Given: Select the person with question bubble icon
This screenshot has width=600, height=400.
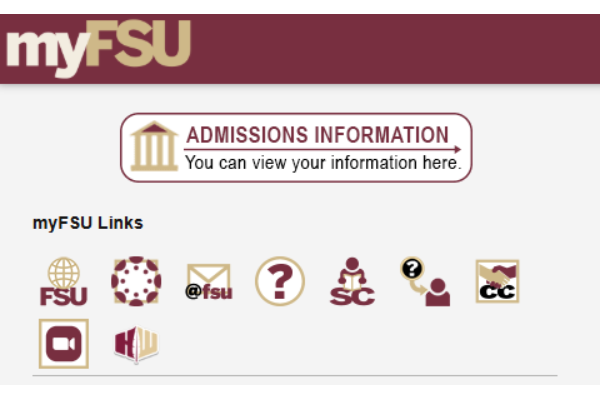Looking at the screenshot, I should point(424,282).
